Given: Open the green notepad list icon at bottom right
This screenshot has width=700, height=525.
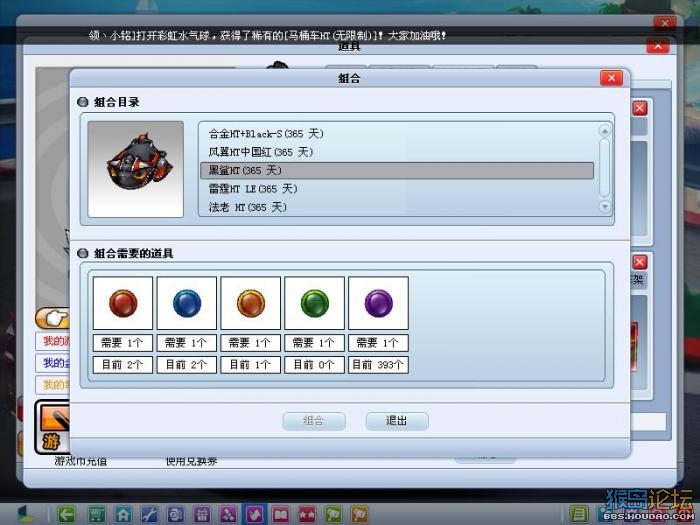Looking at the screenshot, I should [579, 514].
